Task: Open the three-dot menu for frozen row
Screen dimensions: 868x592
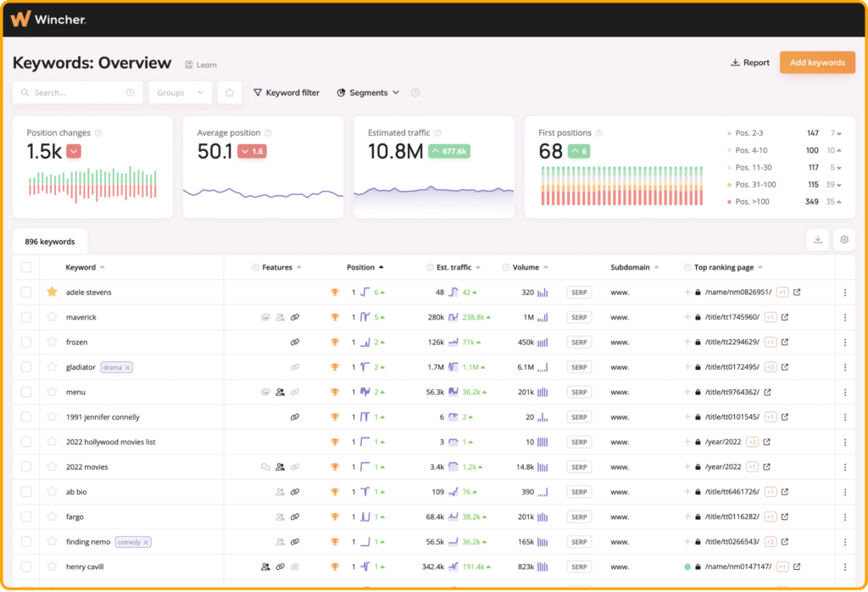Action: 844,343
